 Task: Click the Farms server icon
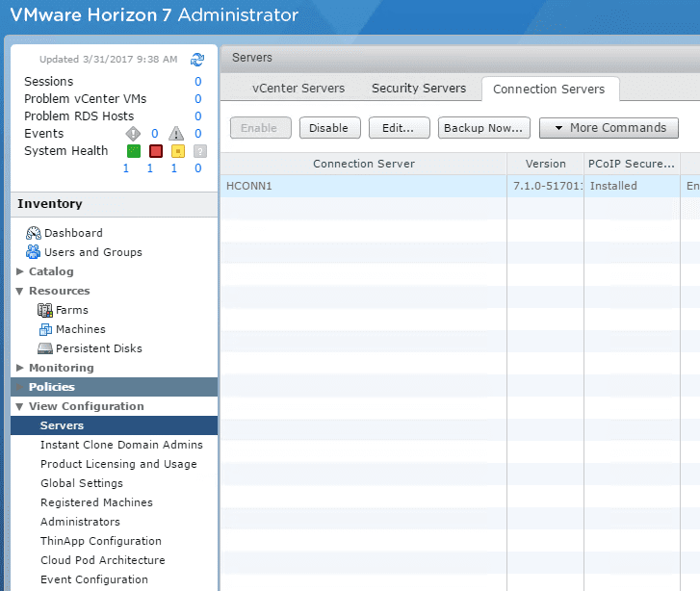(45, 310)
